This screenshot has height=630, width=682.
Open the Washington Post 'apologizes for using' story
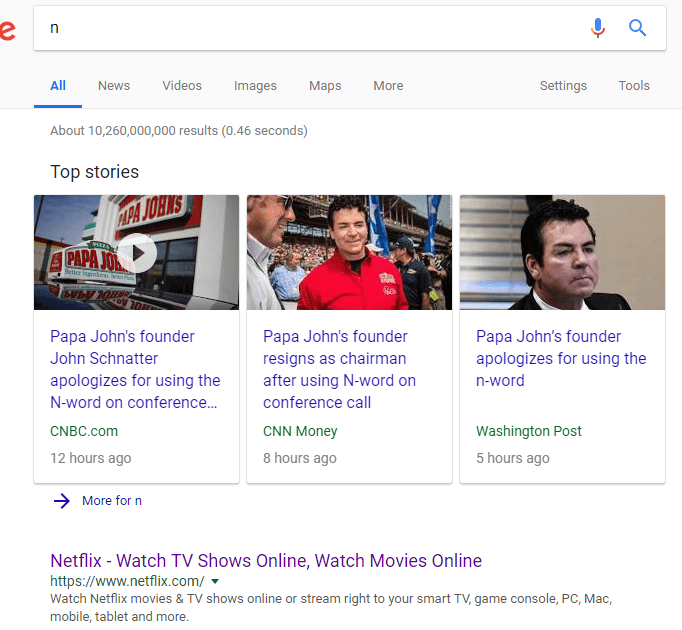point(561,359)
